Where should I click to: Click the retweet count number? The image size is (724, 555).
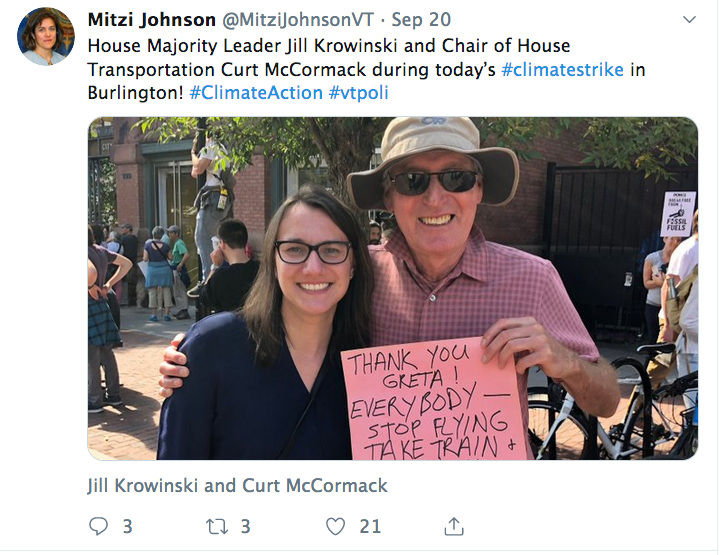coord(245,526)
